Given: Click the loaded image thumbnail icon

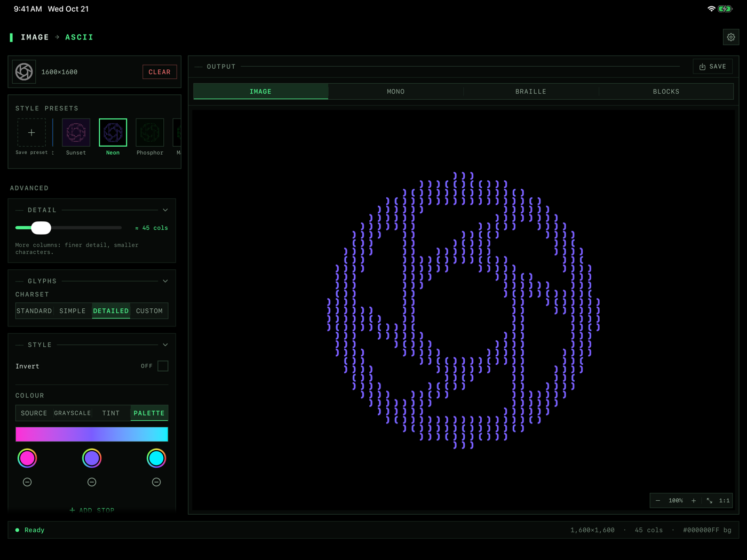Looking at the screenshot, I should coord(24,71).
